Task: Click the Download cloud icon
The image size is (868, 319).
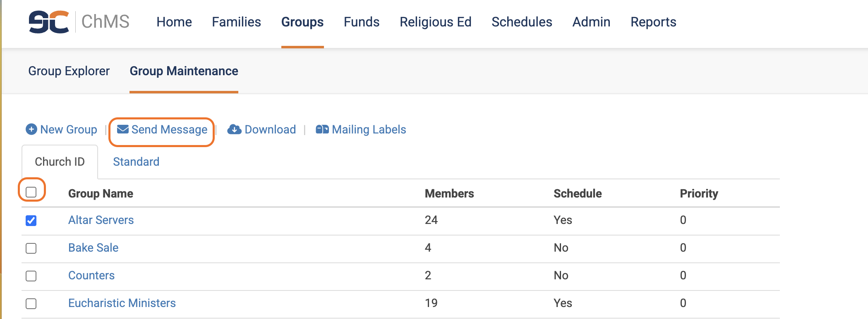Action: click(x=235, y=129)
